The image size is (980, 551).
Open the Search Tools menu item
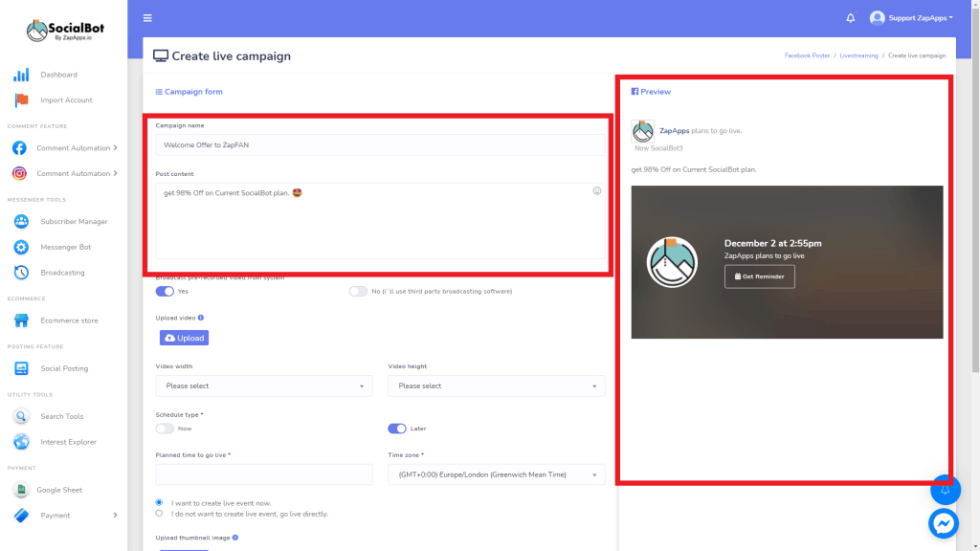click(x=62, y=417)
